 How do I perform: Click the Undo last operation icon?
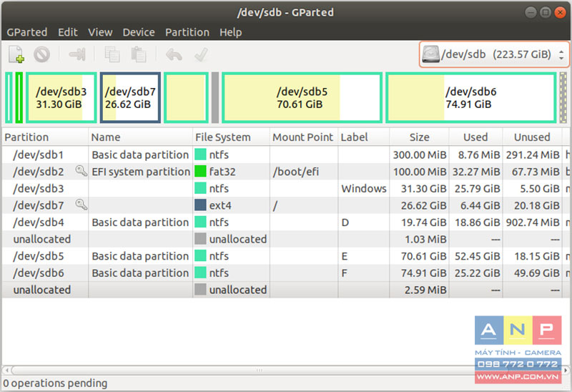[x=174, y=55]
